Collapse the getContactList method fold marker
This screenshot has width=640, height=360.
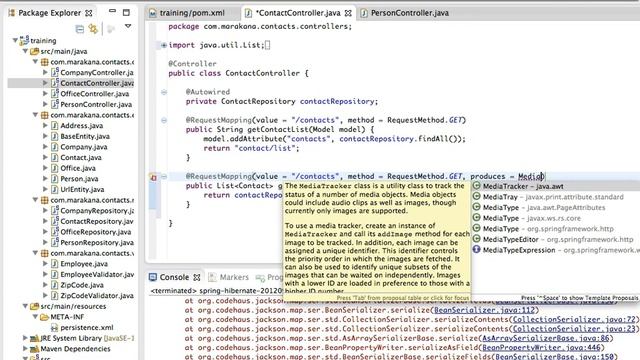[x=164, y=120]
